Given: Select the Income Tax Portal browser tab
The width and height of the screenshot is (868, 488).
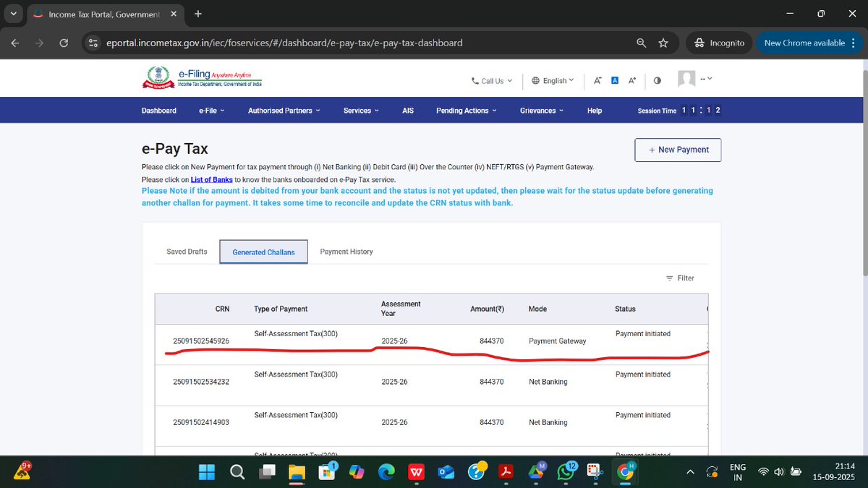Looking at the screenshot, I should click(x=105, y=14).
